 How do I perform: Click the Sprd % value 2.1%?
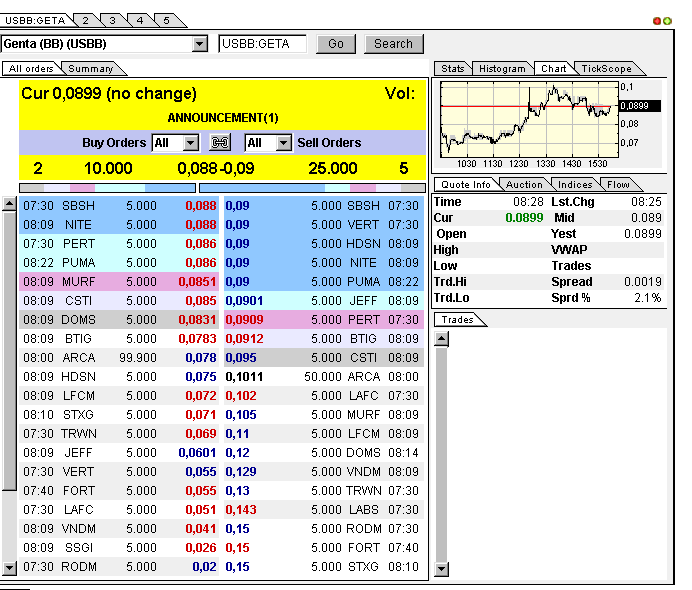(647, 297)
